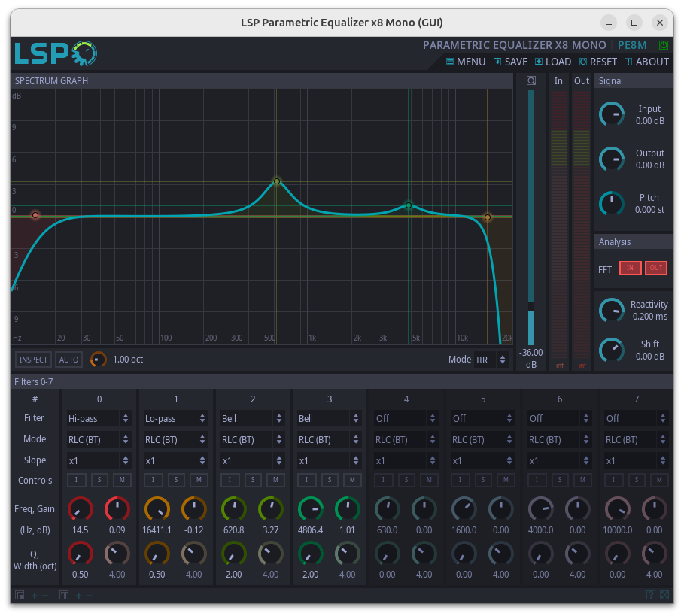Click the UI scaling icon in the bottom bar
This screenshot has width=684, height=616.
point(20,595)
